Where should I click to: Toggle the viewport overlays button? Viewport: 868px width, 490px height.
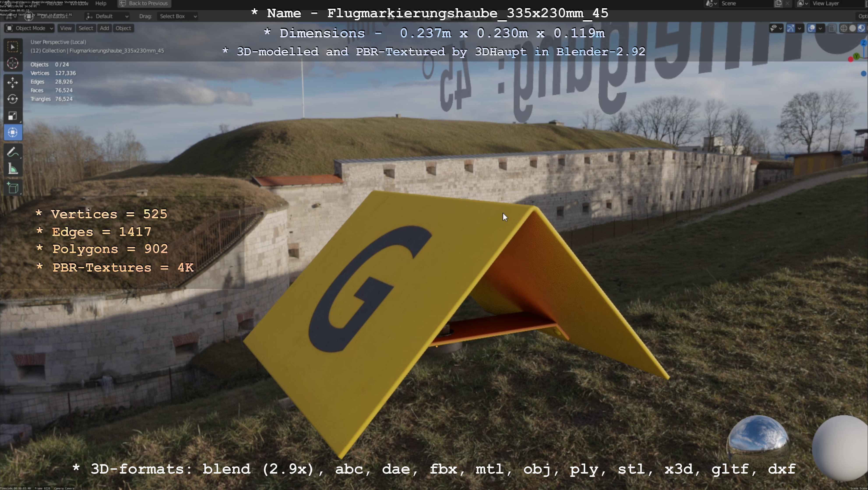click(x=811, y=28)
